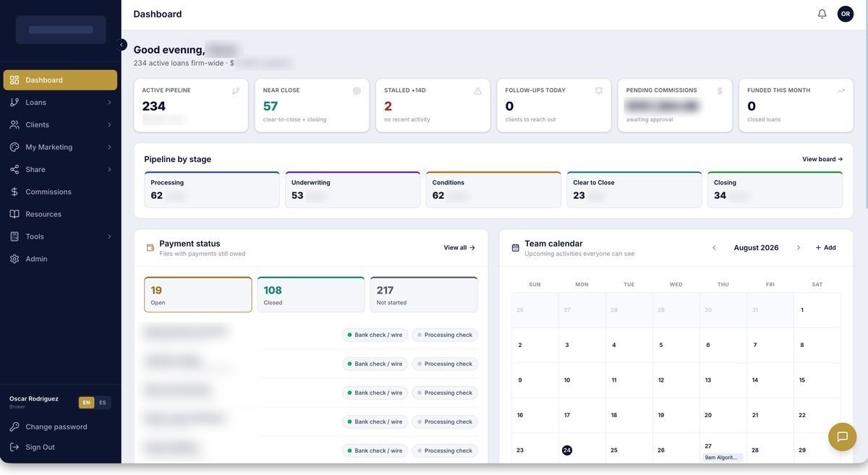This screenshot has height=475, width=868.
Task: Select the 19 Open payment tab
Action: coord(198,295)
